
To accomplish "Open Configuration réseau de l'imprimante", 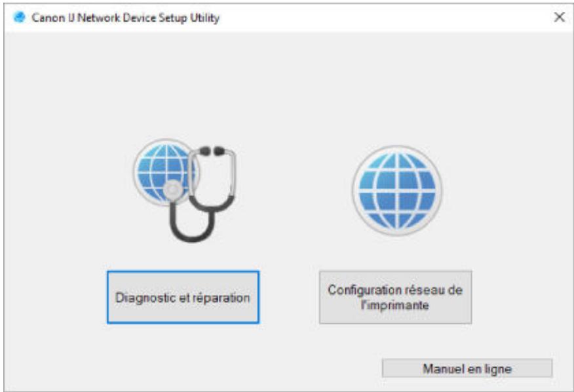I will (395, 298).
